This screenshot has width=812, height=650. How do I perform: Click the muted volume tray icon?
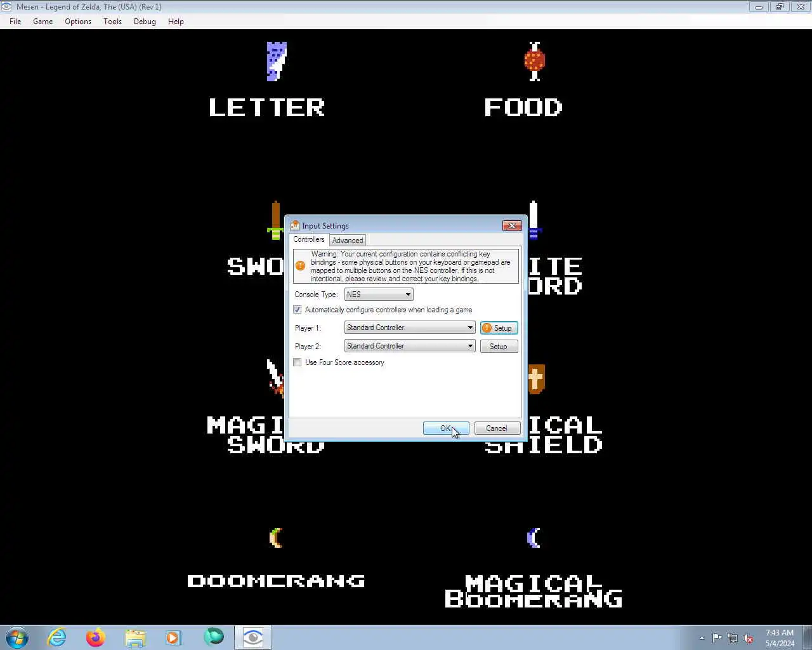coord(749,638)
